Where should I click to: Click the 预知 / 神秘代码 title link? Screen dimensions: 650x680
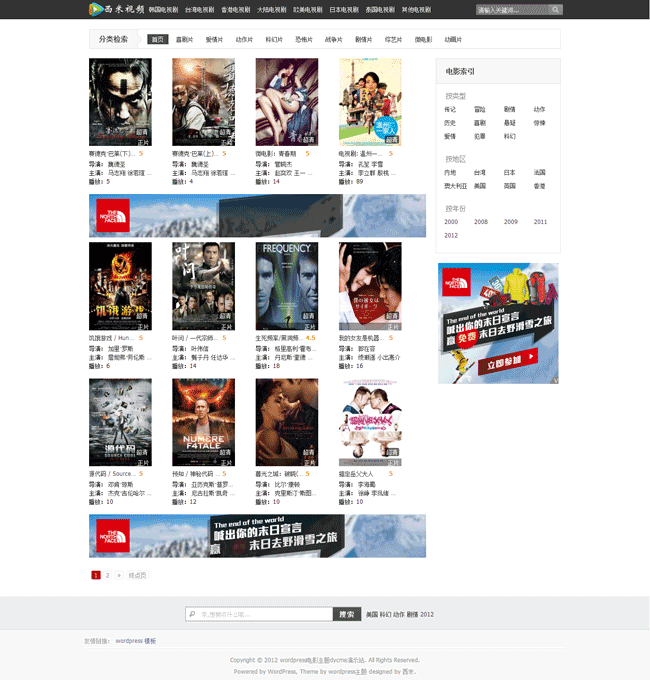[x=196, y=474]
